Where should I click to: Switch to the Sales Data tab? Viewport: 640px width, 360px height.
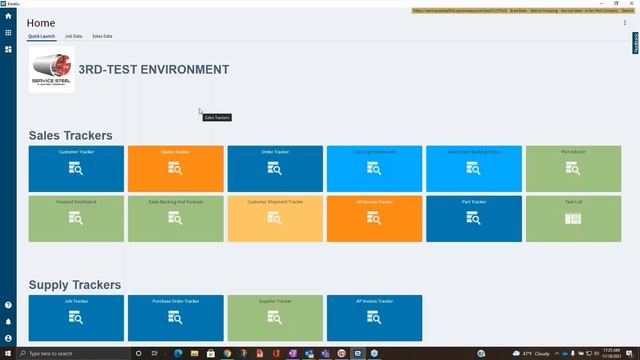pos(102,36)
